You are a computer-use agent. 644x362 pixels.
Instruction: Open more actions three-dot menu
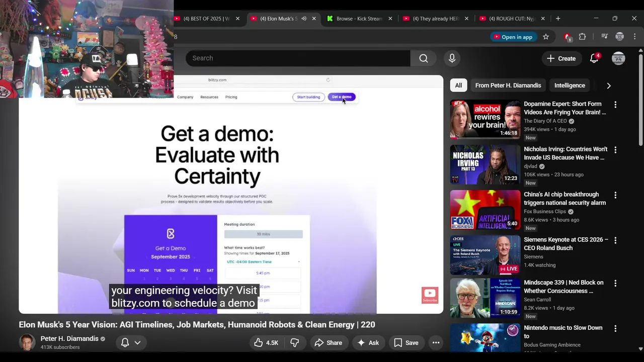pyautogui.click(x=436, y=343)
